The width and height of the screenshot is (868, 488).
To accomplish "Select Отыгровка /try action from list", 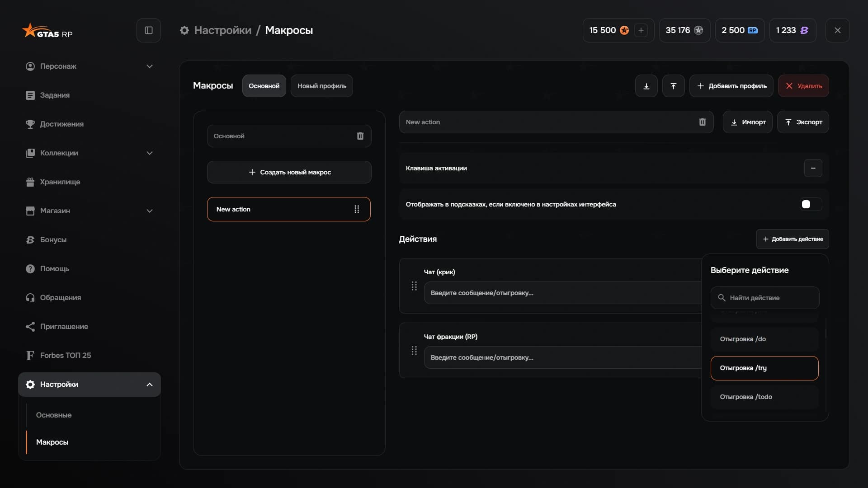I will pyautogui.click(x=764, y=368).
